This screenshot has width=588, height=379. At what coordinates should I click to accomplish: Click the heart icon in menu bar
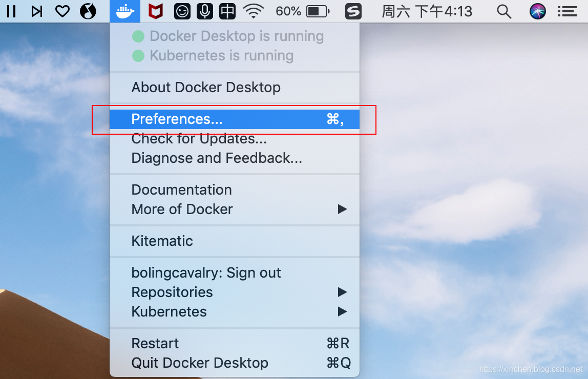pyautogui.click(x=62, y=11)
